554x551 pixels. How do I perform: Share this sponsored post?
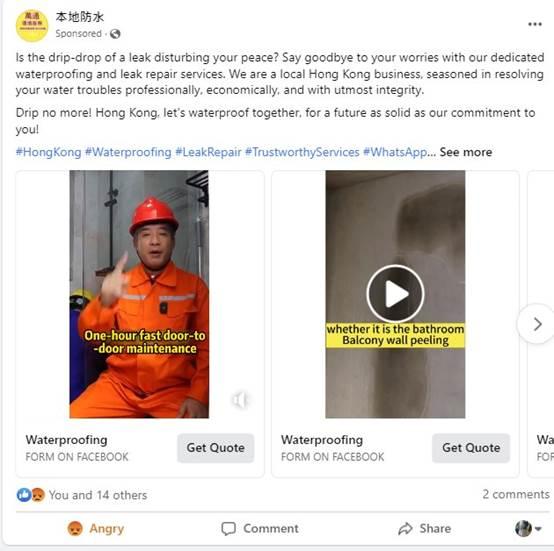point(424,528)
